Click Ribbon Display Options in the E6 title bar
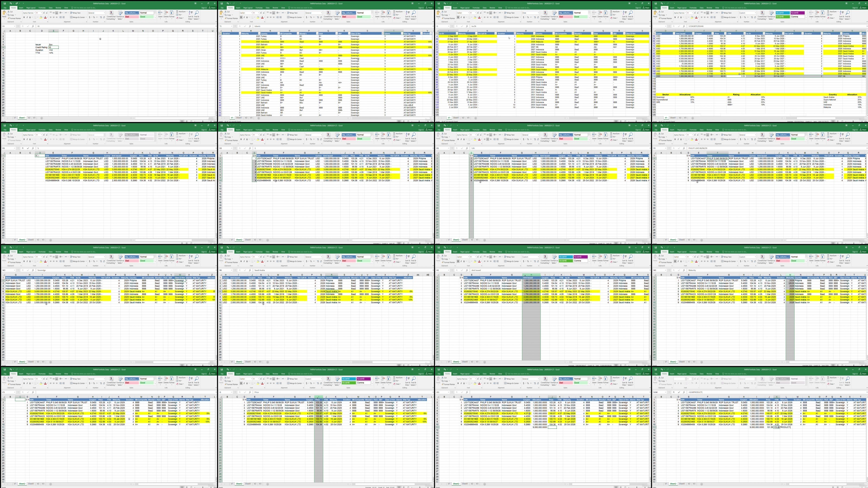 [195, 3]
